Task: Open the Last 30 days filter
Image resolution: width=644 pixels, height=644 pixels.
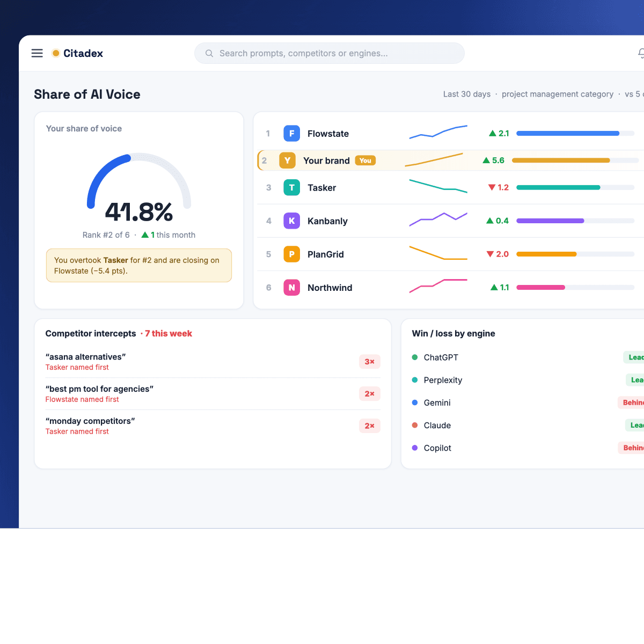Action: (x=467, y=94)
